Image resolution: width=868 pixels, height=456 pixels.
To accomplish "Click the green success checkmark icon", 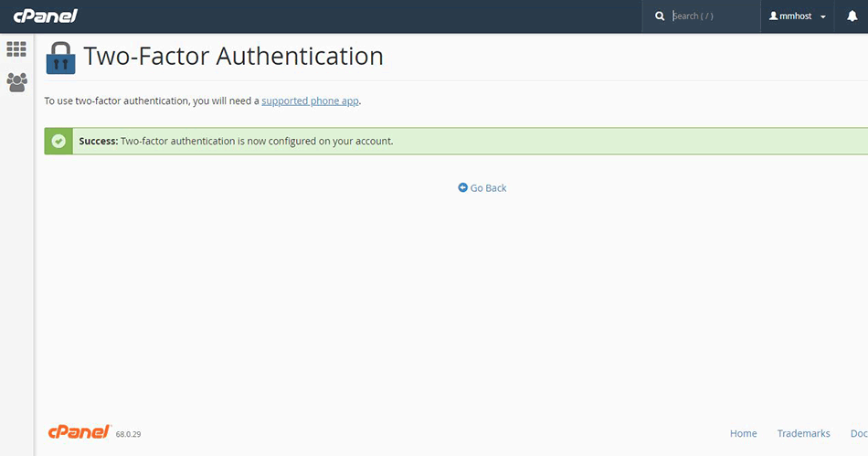I will pyautogui.click(x=58, y=141).
